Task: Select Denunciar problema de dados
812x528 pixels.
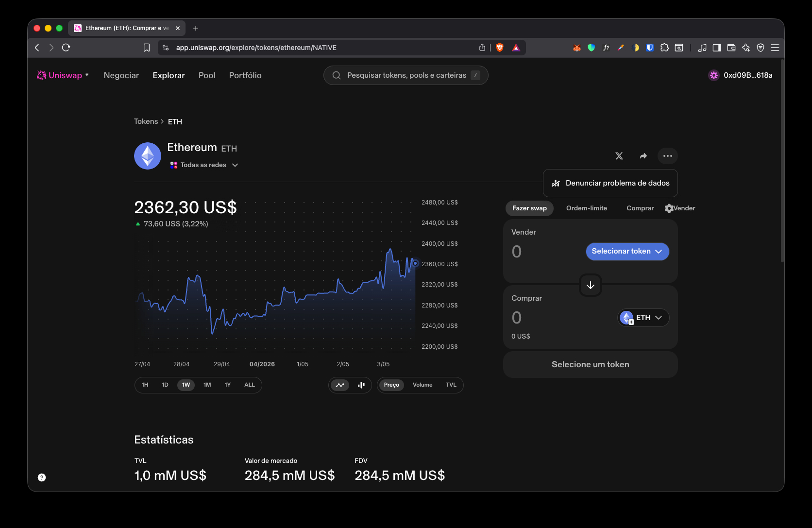Action: (x=610, y=183)
